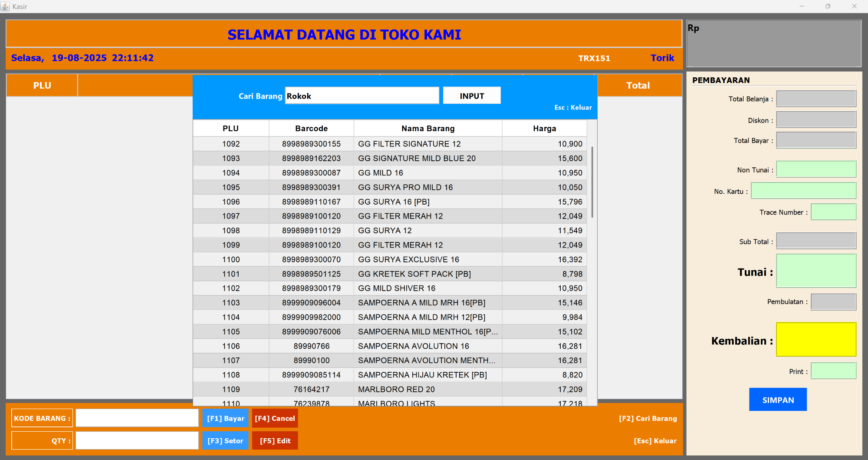This screenshot has width=868, height=460.
Task: Select the Trace Number field
Action: pyautogui.click(x=833, y=212)
